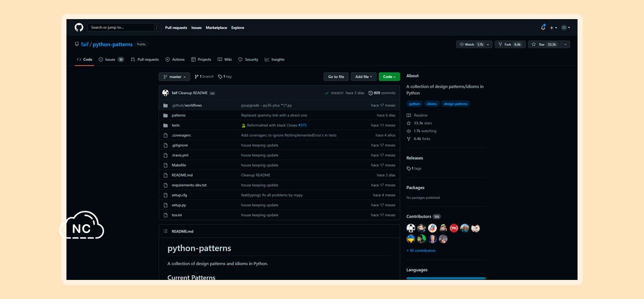644x299 pixels.
Task: Click the green commit status check mark
Action: pos(327,93)
